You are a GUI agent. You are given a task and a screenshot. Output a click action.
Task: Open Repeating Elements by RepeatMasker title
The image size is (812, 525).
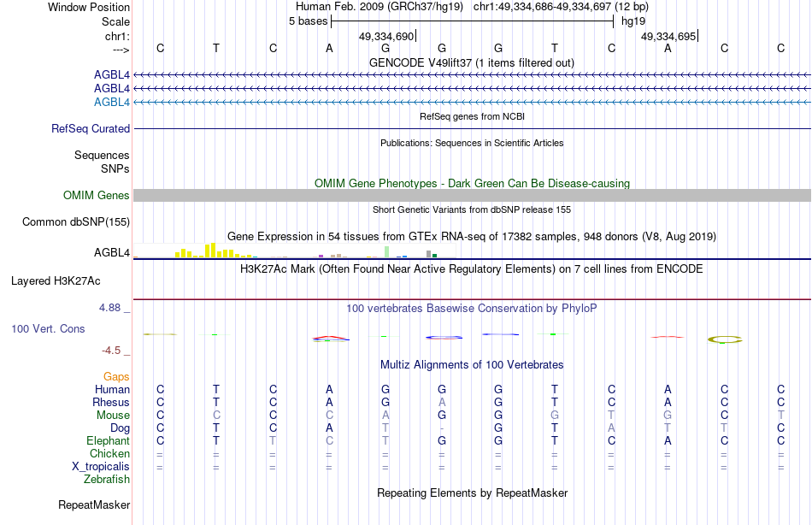[x=472, y=493]
